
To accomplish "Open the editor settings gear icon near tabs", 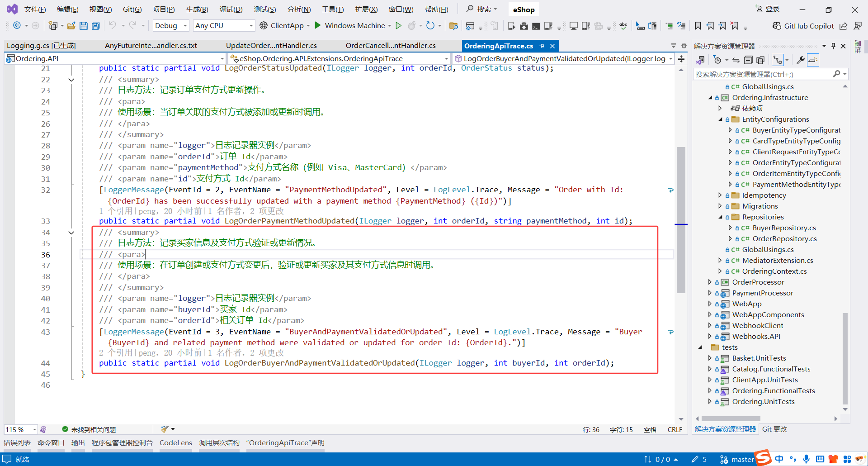I will click(x=684, y=46).
